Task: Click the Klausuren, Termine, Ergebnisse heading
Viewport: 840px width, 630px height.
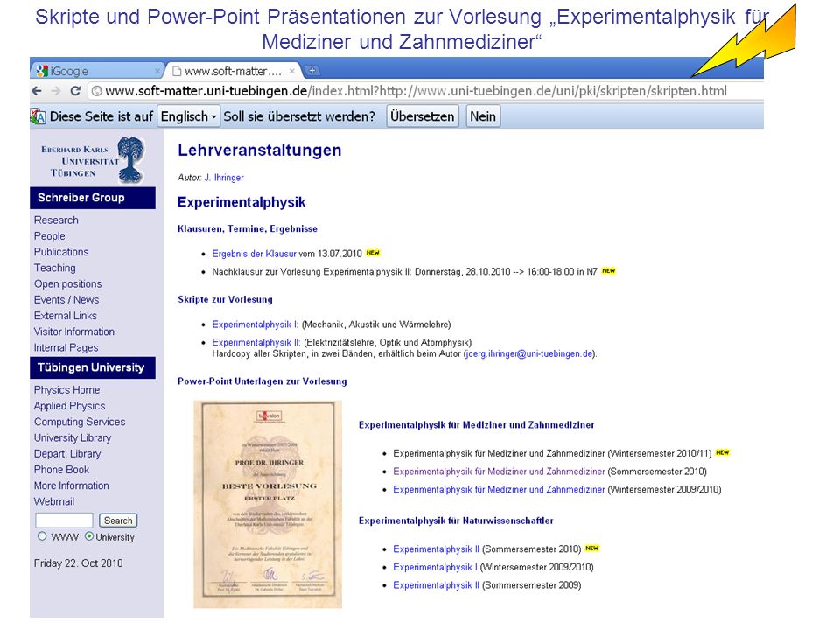Action: coord(248,228)
